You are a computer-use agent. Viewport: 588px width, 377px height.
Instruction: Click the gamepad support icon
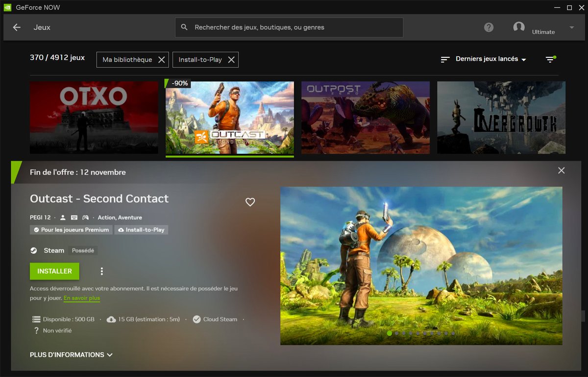(x=85, y=217)
